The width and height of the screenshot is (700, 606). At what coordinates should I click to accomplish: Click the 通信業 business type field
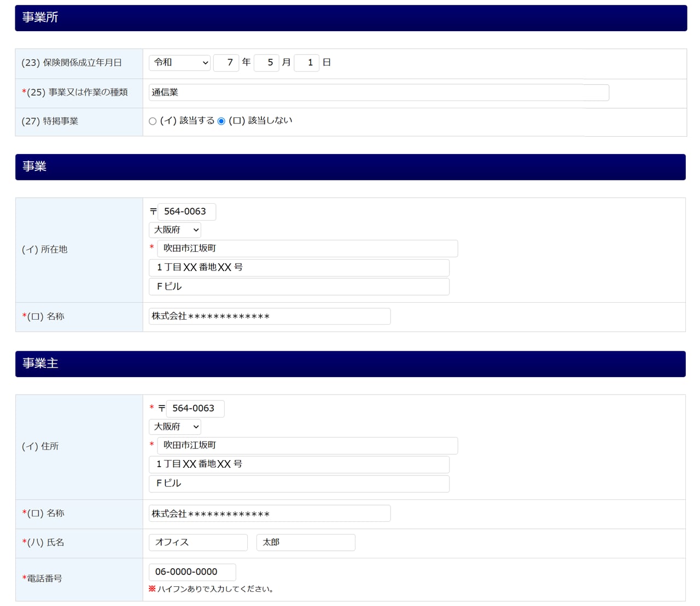tap(378, 92)
